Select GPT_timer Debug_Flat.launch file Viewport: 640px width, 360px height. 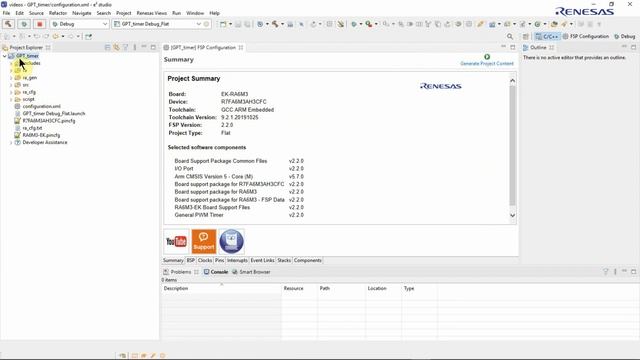(54, 113)
